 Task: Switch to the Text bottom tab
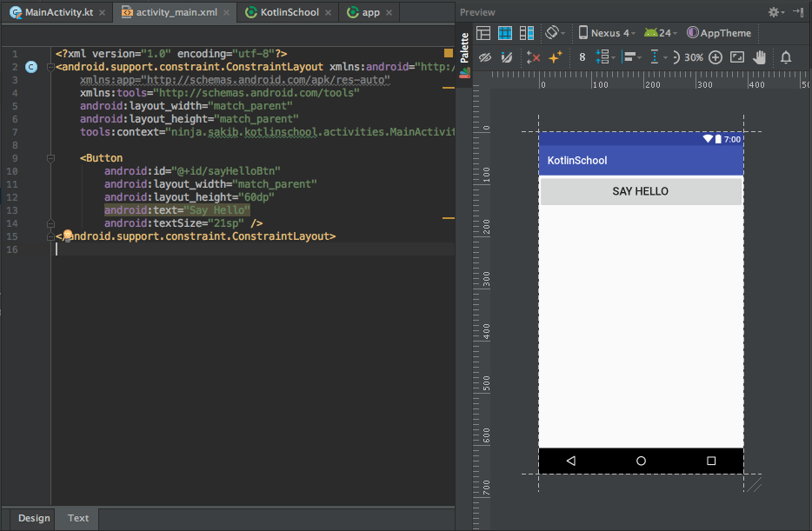pos(77,518)
